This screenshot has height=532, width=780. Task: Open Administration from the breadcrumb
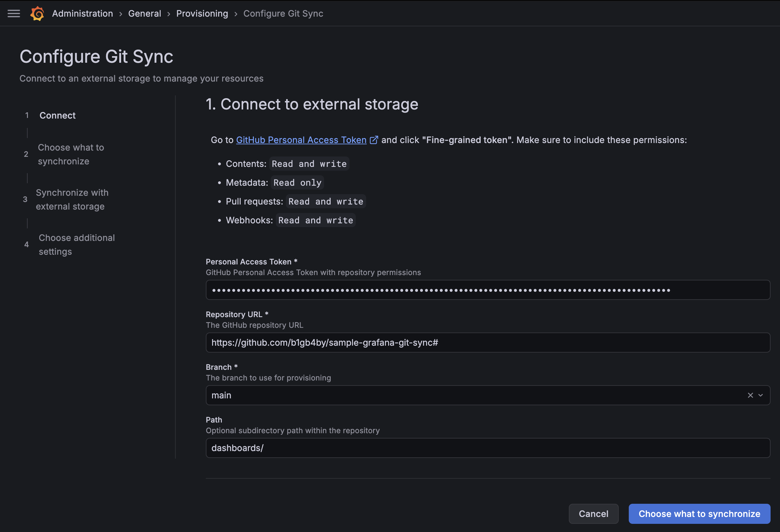pyautogui.click(x=82, y=13)
